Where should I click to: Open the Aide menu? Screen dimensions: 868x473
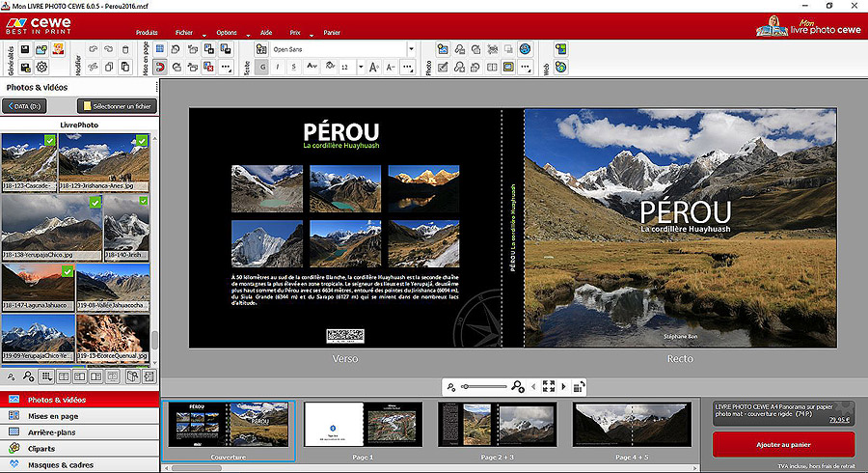pos(266,33)
